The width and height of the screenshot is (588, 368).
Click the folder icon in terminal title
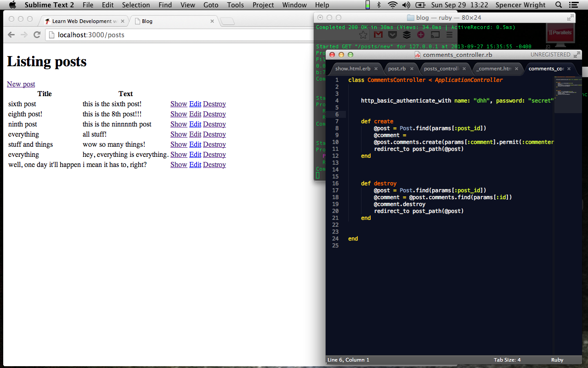click(x=411, y=17)
